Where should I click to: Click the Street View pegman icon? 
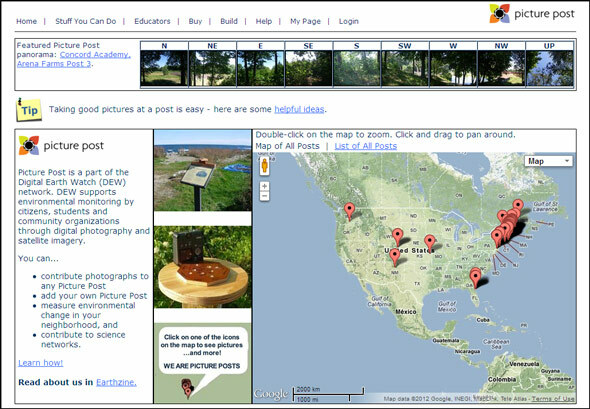(265, 166)
